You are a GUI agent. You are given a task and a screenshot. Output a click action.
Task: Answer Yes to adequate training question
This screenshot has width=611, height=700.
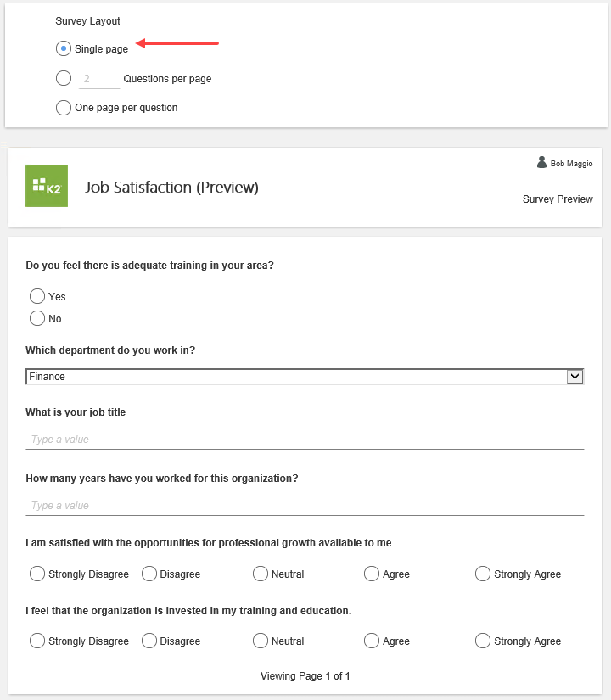coord(37,296)
